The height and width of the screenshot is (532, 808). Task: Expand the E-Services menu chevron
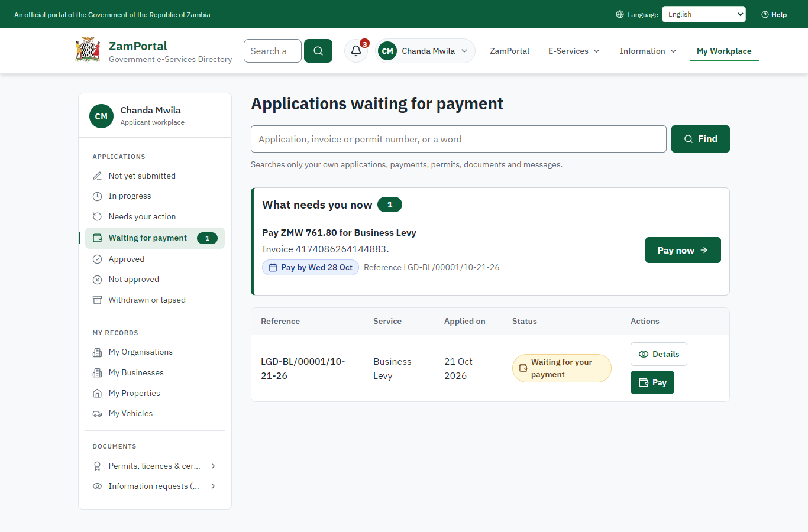pyautogui.click(x=597, y=51)
